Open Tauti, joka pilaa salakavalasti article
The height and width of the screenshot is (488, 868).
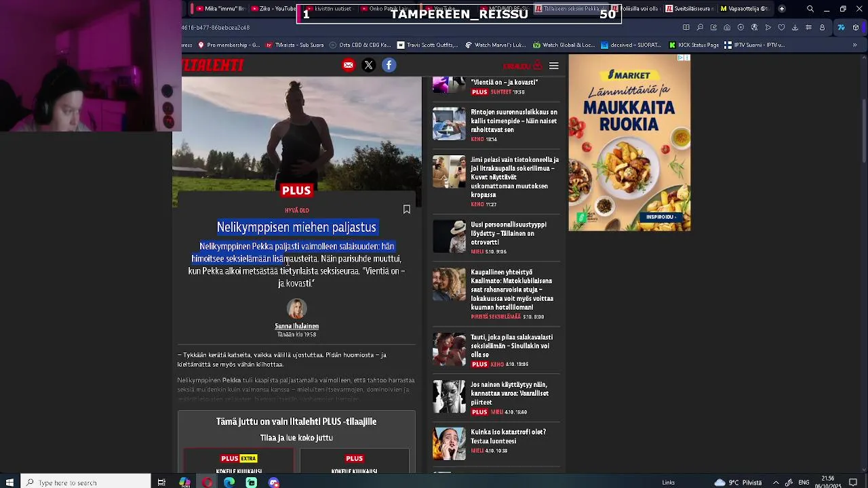coord(512,346)
